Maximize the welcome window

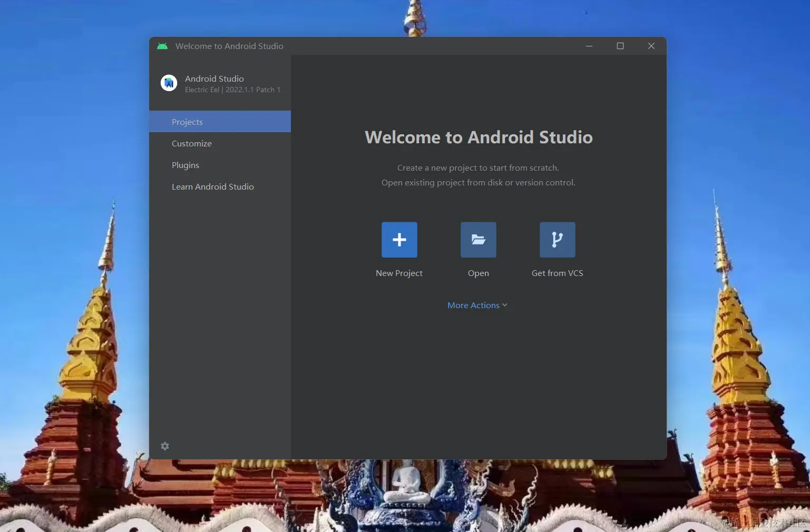620,46
